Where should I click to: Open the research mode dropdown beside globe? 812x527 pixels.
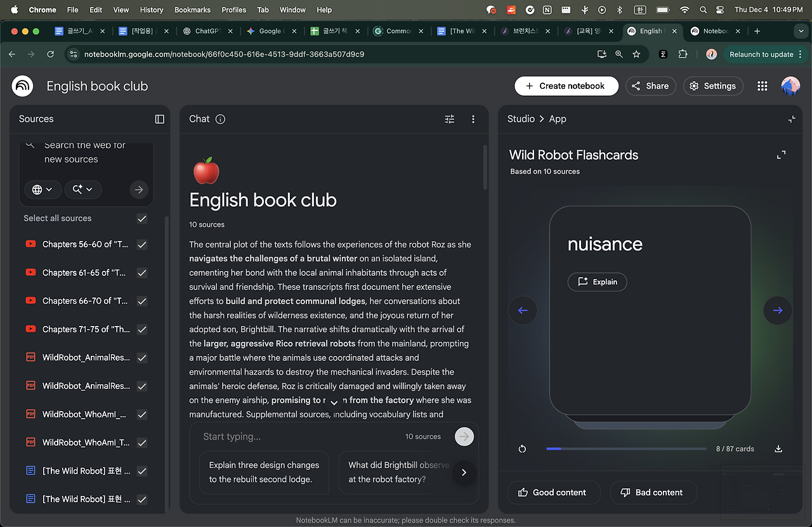(83, 190)
